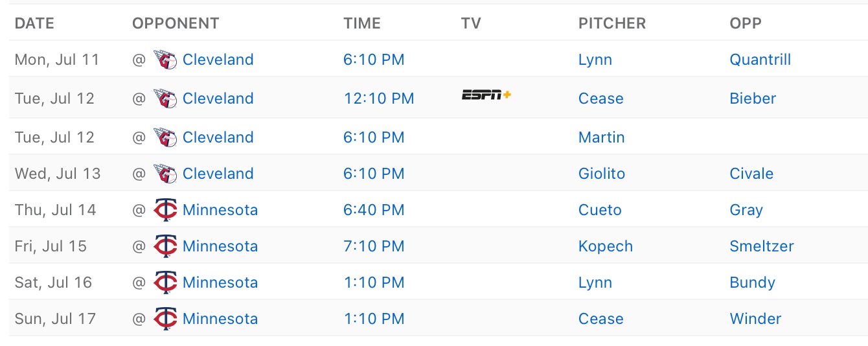Screen dimensions: 868x346
Task: Click Cleveland logo in Wed, Jul 13 row
Action: click(x=165, y=174)
